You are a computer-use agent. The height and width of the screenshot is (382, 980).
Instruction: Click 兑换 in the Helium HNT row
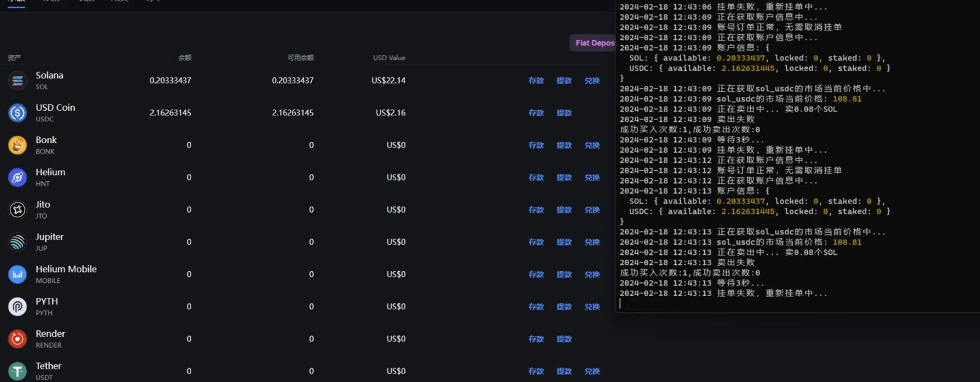[x=592, y=177]
